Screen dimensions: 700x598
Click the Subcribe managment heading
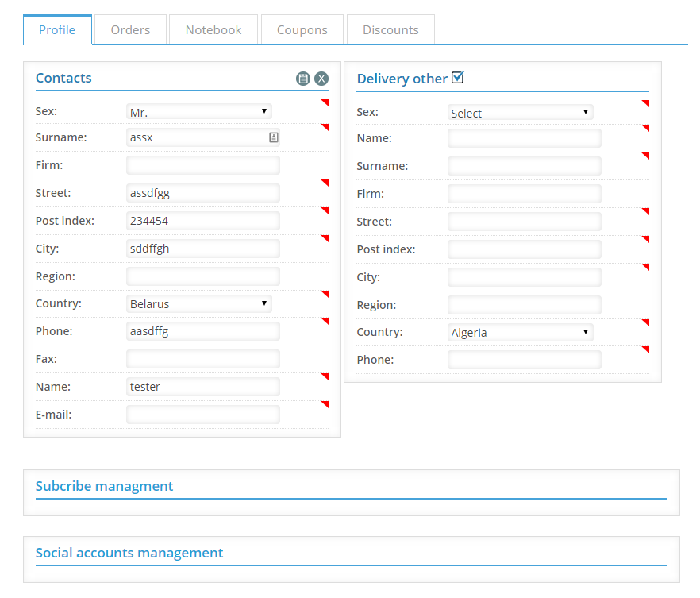pyautogui.click(x=104, y=486)
